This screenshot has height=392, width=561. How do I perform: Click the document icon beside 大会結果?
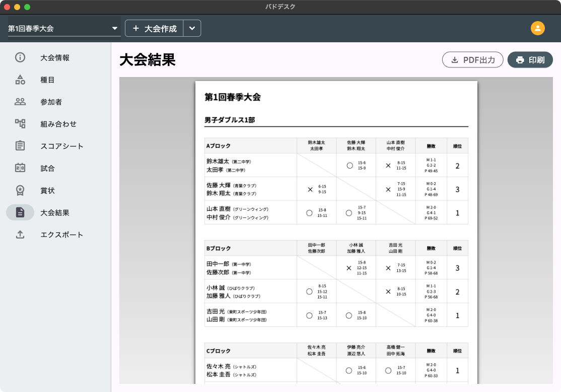[20, 212]
